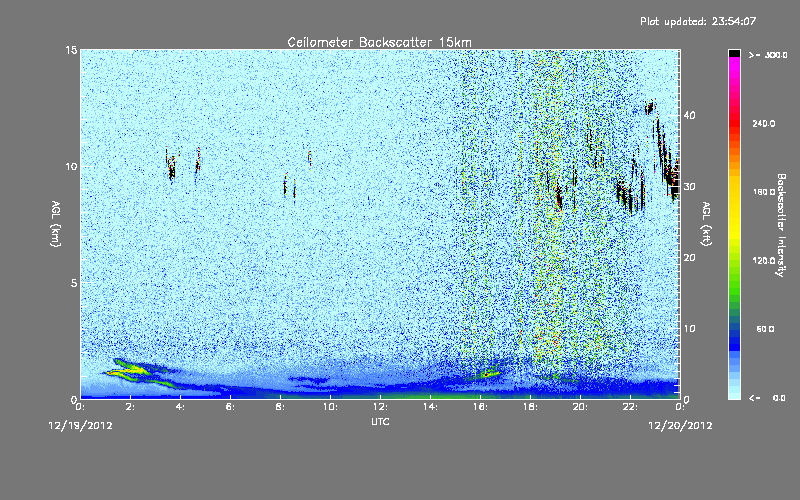
Task: Click the 10: hour tick label
Action: (330, 407)
